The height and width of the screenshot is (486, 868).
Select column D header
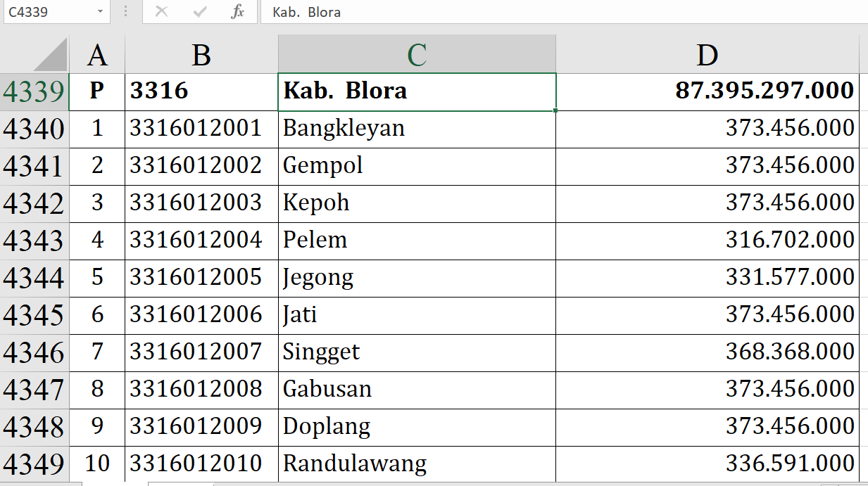tap(707, 55)
